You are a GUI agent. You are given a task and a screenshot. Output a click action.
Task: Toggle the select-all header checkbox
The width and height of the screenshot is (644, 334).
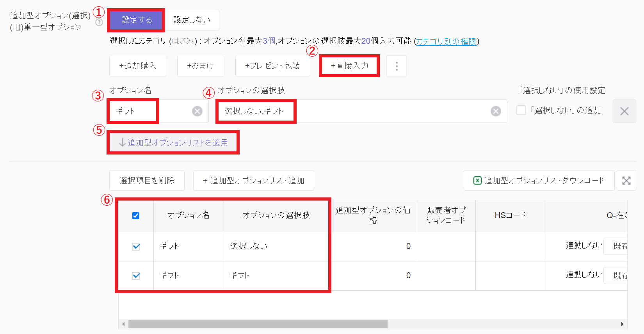tap(136, 216)
